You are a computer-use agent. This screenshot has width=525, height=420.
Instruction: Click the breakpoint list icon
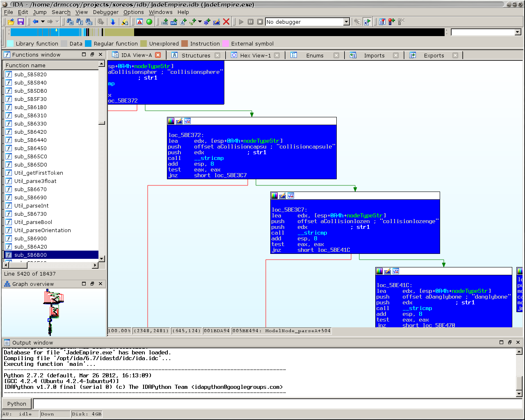pyautogui.click(x=382, y=22)
